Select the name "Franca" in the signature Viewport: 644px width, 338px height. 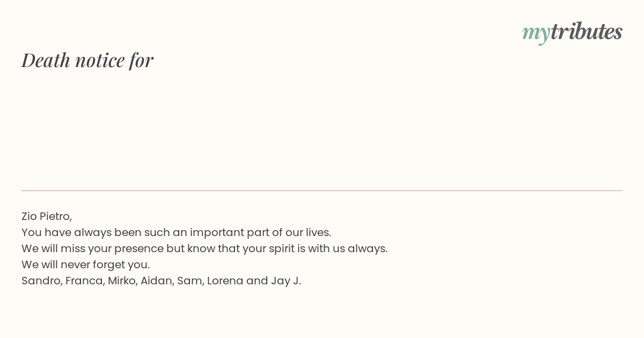pos(84,281)
